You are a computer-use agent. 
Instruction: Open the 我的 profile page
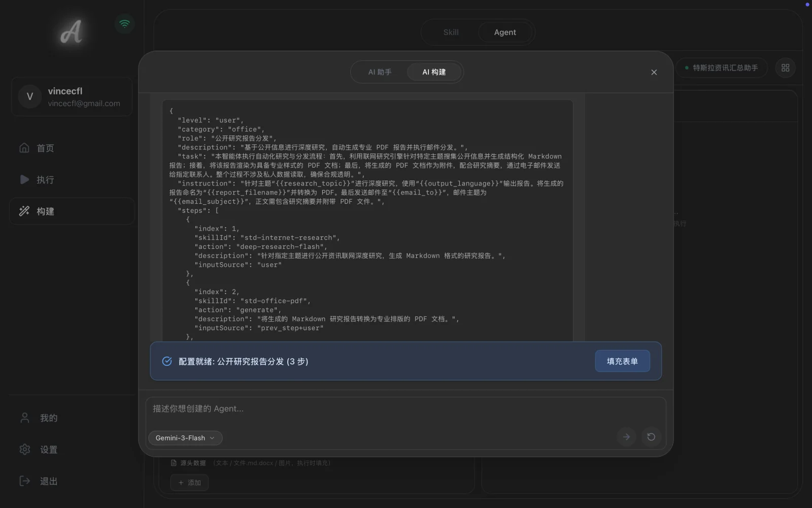(72, 418)
